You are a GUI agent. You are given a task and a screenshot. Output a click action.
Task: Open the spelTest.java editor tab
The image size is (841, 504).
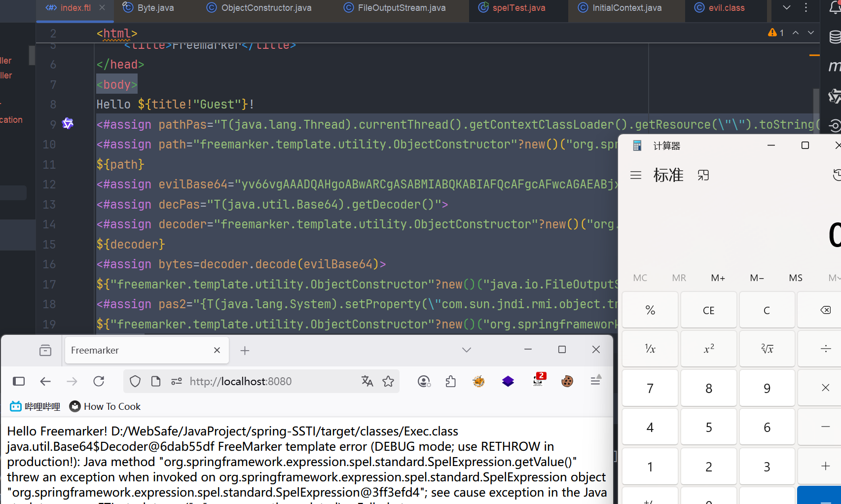point(512,8)
